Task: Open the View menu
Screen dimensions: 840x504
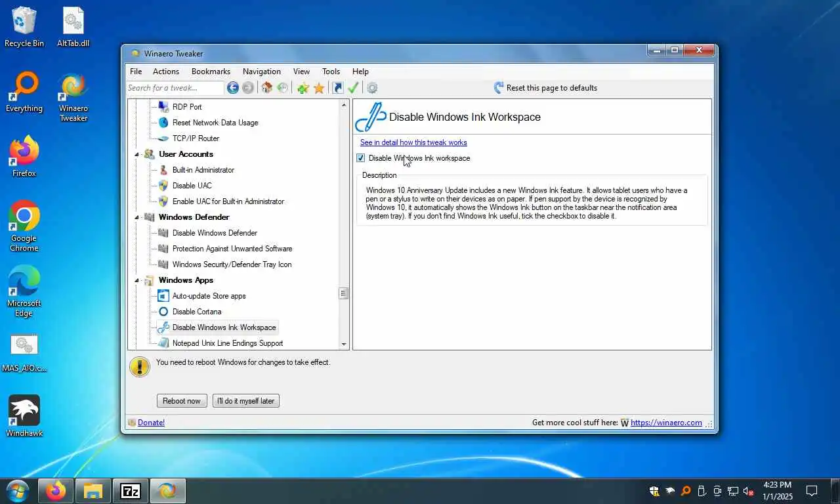Action: click(302, 72)
